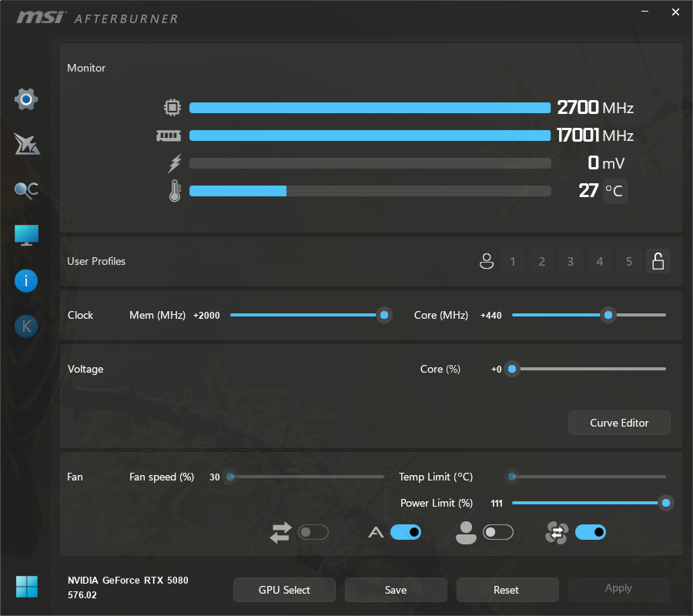Click the auto fan 'A' icon
693x616 pixels.
(x=376, y=533)
